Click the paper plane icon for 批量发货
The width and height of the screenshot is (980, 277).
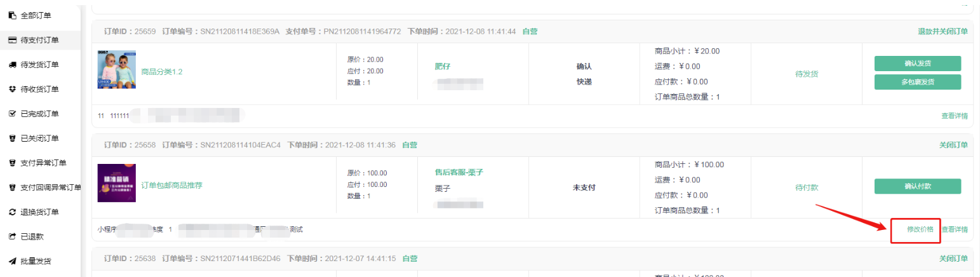coord(12,261)
